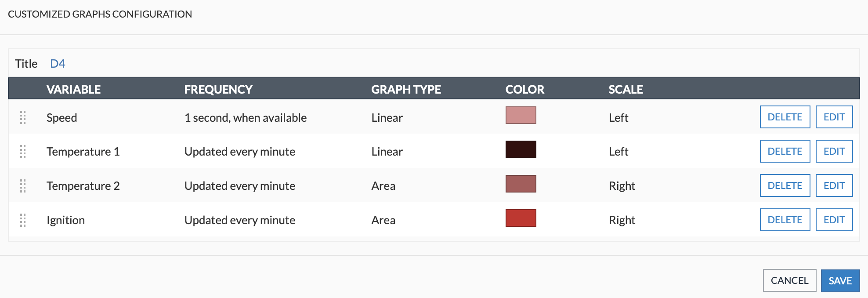The height and width of the screenshot is (298, 868).
Task: Delete the Temperature 1 variable
Action: tap(785, 151)
